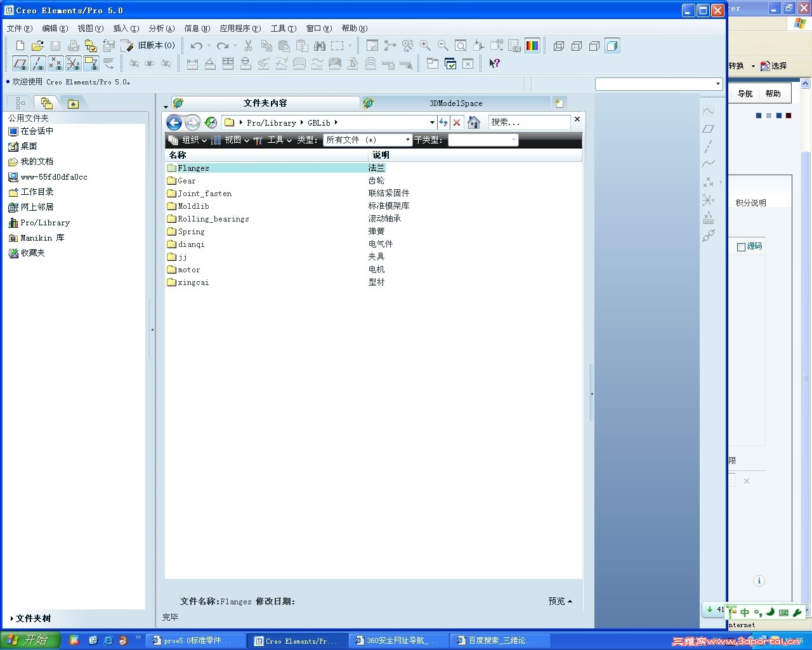Switch to hidden line display style
This screenshot has height=650, width=812.
(577, 46)
